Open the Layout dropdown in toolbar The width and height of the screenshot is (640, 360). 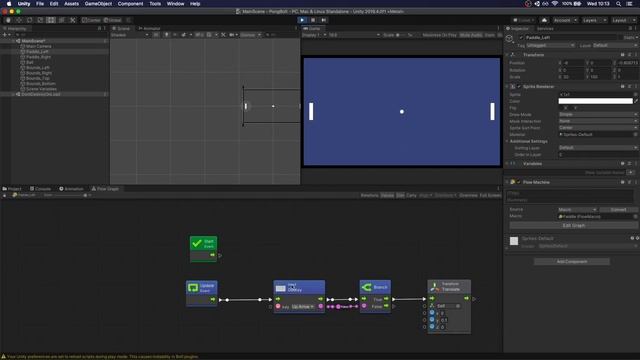624,20
